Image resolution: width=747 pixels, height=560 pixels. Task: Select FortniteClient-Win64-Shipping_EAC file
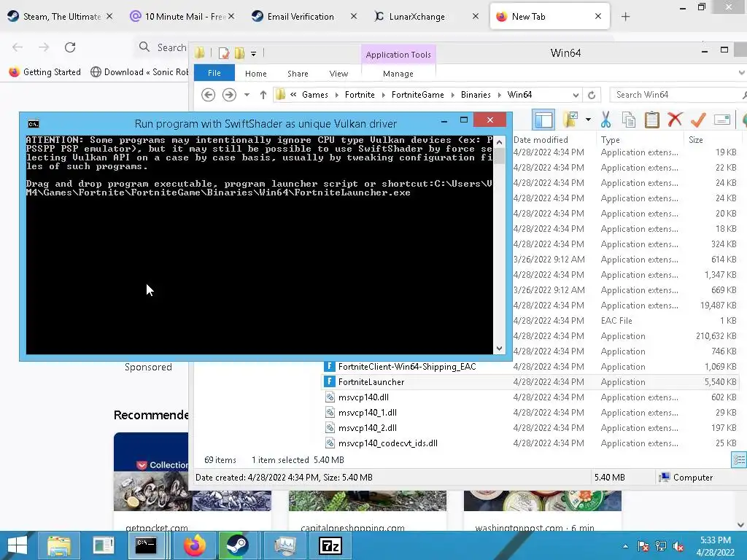click(x=407, y=367)
